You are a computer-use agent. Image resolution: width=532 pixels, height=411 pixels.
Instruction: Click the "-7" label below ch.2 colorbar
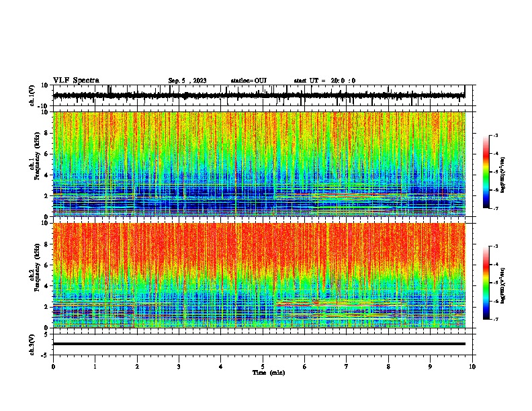coord(496,320)
